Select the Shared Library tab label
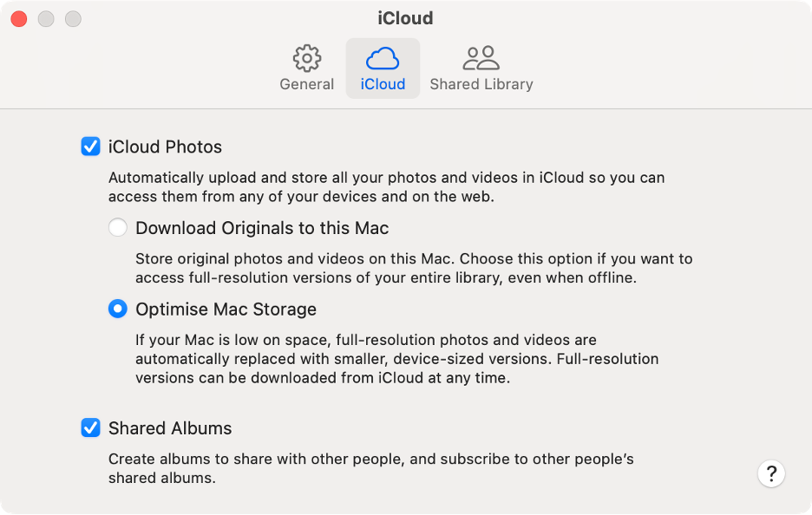 pos(481,83)
